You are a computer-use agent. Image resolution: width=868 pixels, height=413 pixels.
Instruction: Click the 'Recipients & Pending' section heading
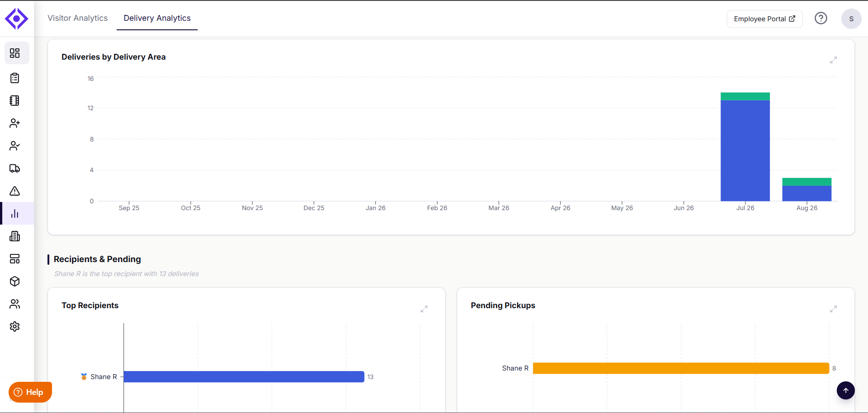click(x=97, y=259)
